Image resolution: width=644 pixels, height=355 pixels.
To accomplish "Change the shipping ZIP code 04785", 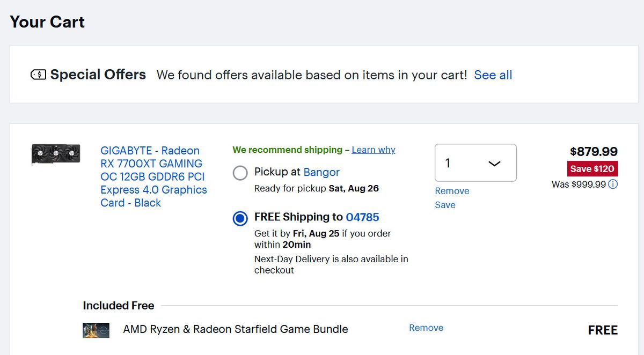I will pyautogui.click(x=362, y=217).
